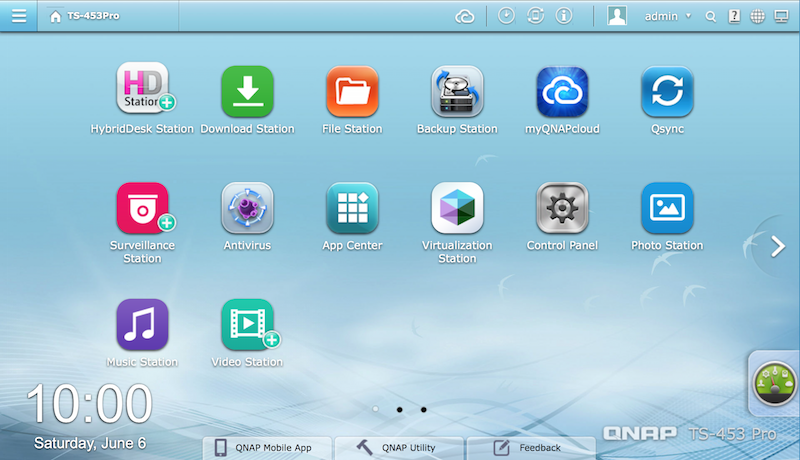
Task: Open background tasks clock icon
Action: (506, 16)
